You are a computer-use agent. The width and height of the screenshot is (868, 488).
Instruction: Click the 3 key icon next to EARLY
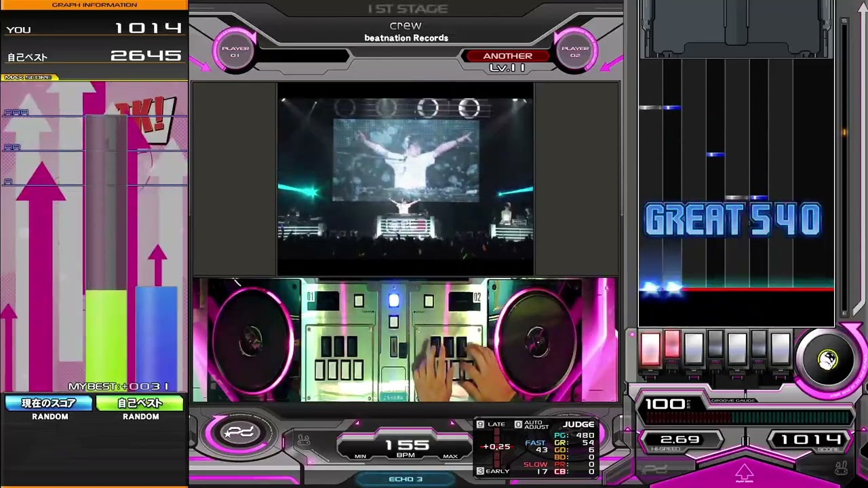click(x=480, y=471)
